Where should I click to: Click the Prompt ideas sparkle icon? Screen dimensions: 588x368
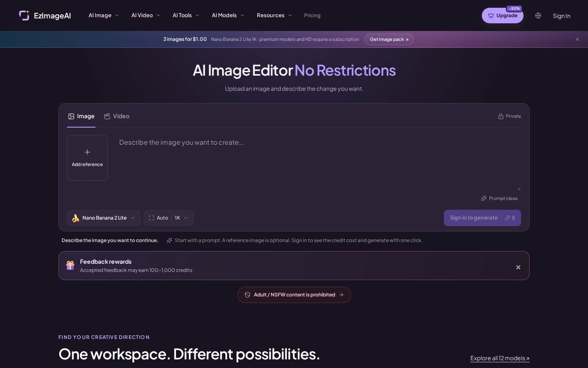[484, 198]
